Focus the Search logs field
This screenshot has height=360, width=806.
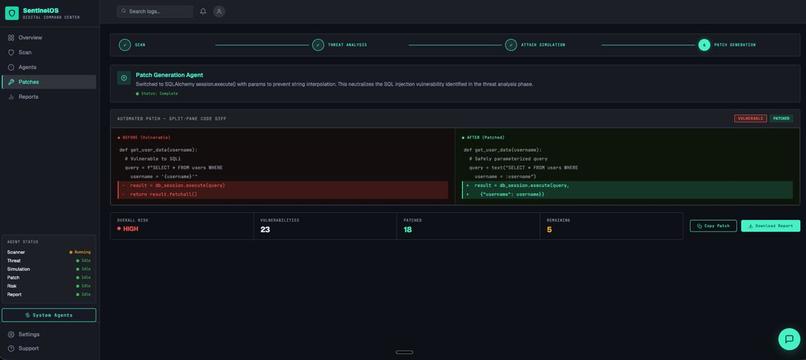coord(155,11)
